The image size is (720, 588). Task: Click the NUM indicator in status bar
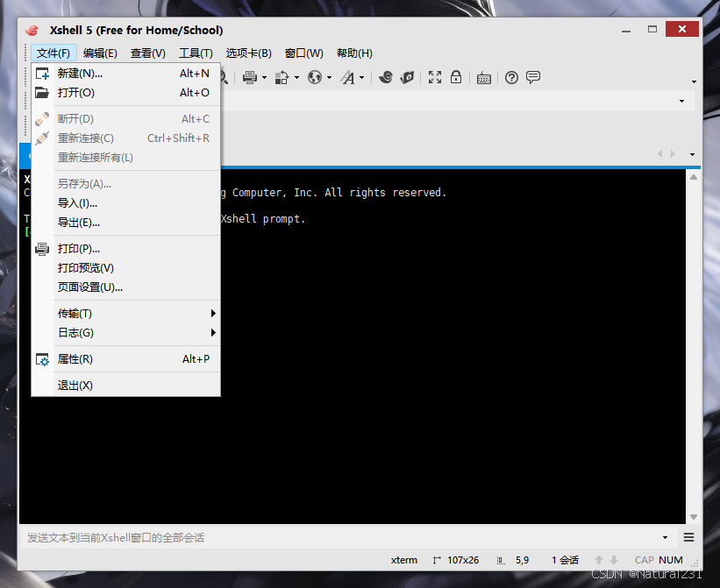point(670,560)
